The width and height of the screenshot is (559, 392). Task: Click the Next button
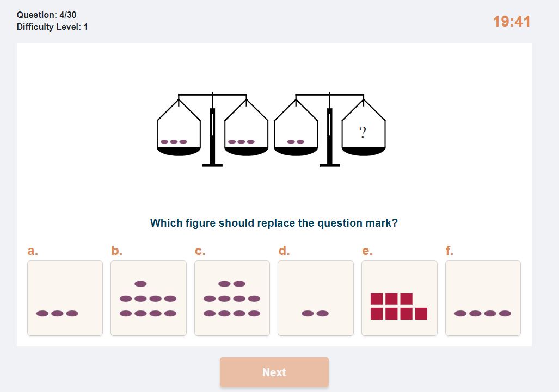274,372
